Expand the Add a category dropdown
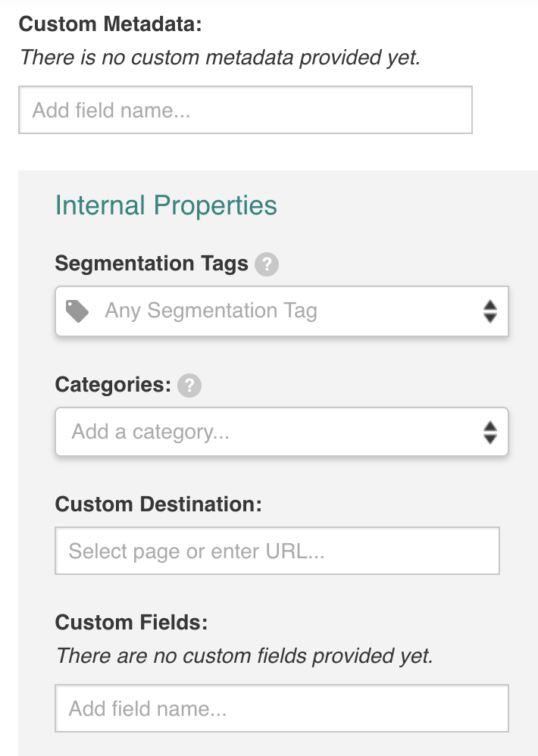Screen dimensions: 538x756 (282, 432)
